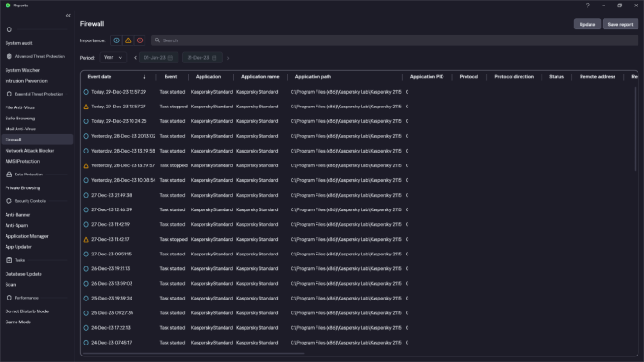Toggle warning importance filter

pos(128,40)
